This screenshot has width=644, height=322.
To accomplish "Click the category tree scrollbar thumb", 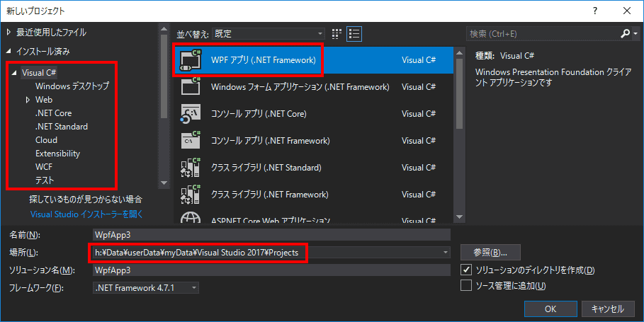I will [164, 76].
